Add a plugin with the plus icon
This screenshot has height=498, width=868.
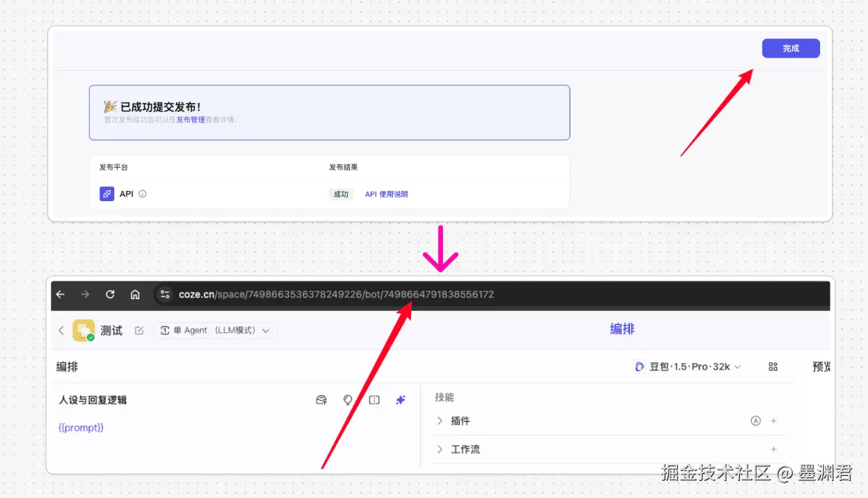click(774, 421)
